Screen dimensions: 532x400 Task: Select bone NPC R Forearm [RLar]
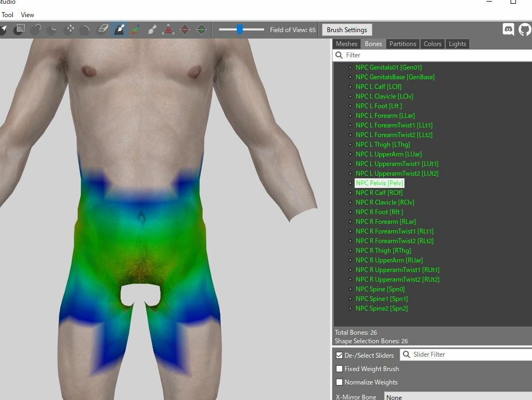point(386,222)
